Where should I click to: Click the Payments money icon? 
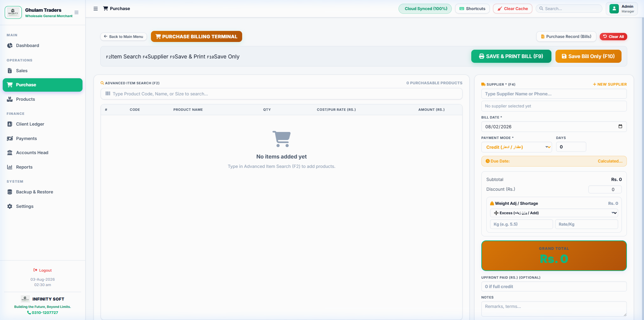(x=10, y=139)
